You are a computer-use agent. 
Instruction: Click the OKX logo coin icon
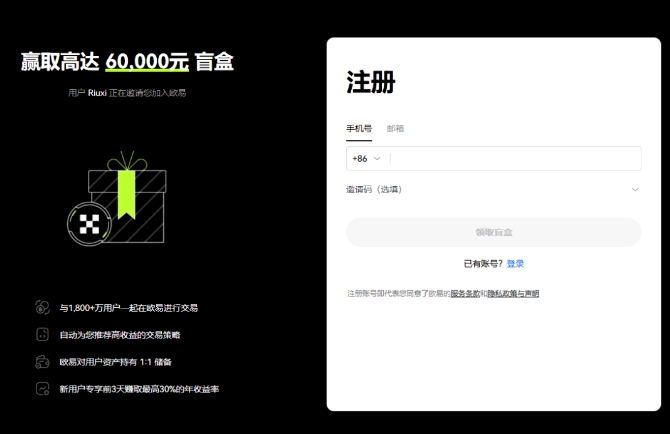[89, 224]
